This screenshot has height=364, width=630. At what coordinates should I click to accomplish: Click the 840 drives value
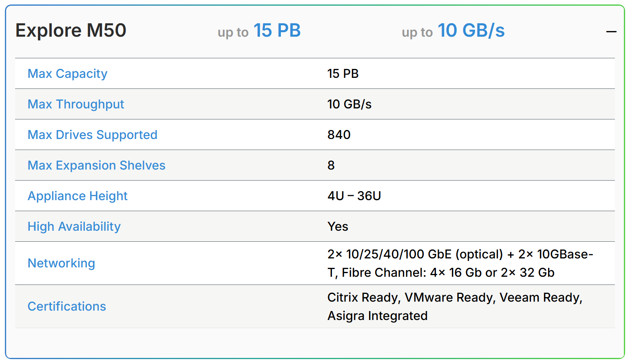339,135
